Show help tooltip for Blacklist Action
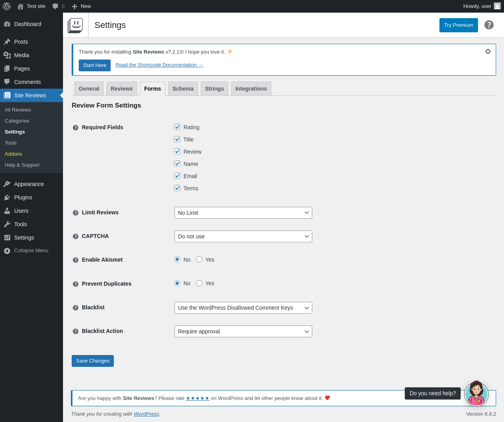The image size is (504, 422). coord(76,331)
